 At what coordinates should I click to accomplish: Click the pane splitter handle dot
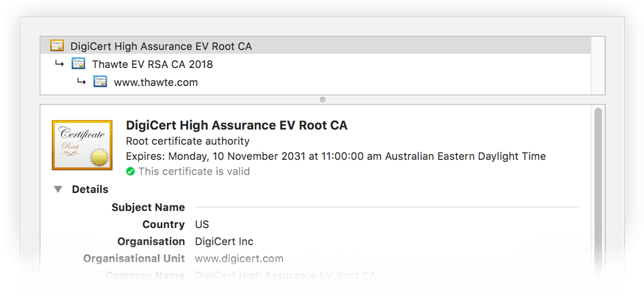coord(323,99)
